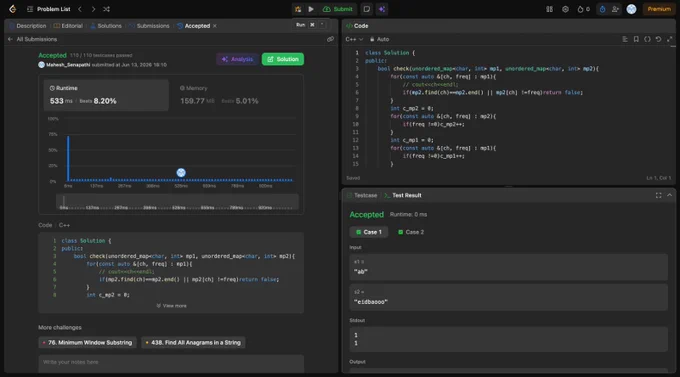Screen dimensions: 680x377
Task: Click the streak fire counter
Action: pyautogui.click(x=583, y=9)
